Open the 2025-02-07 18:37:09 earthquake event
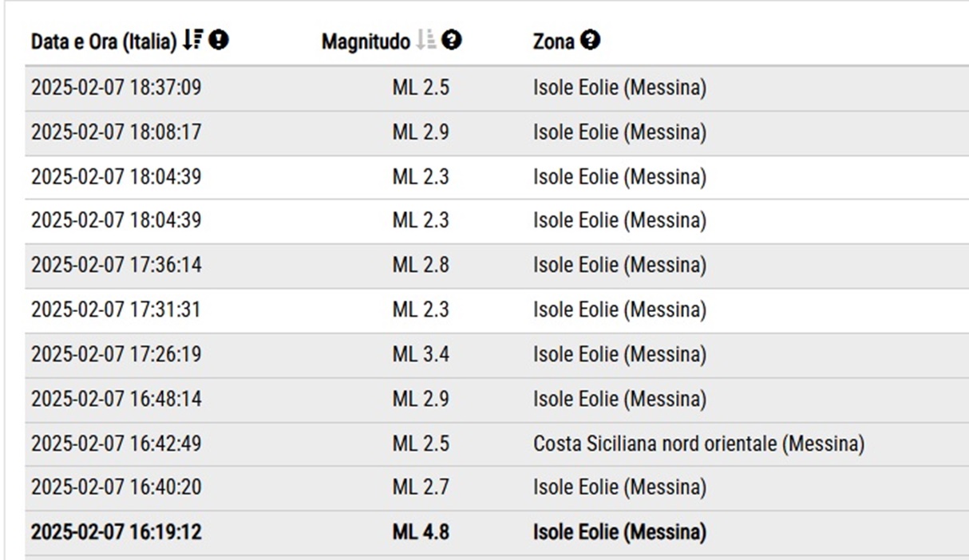 pyautogui.click(x=116, y=88)
